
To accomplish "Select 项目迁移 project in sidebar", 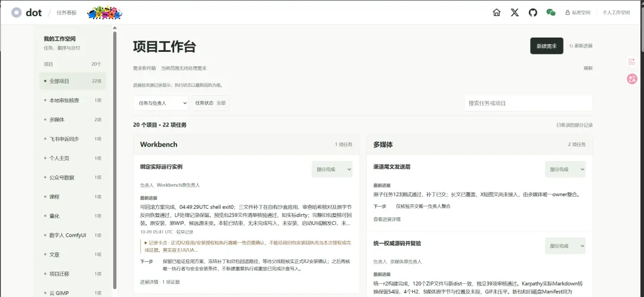I will 73,274.
